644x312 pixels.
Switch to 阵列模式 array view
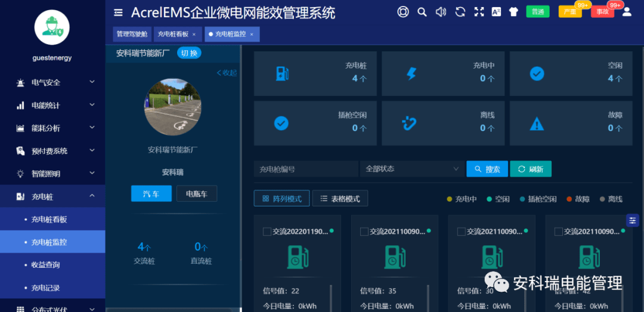pos(281,198)
